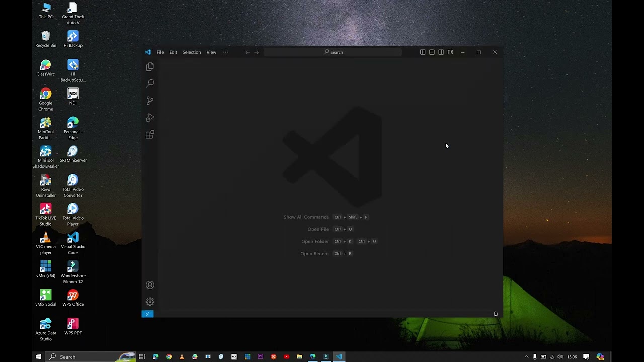644x362 pixels.
Task: Select the WPS Office desktop shortcut
Action: pos(73,297)
